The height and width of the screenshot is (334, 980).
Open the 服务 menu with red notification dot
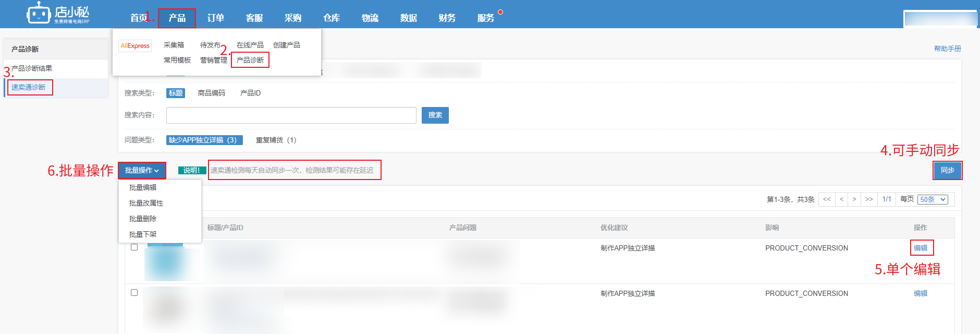(x=486, y=18)
